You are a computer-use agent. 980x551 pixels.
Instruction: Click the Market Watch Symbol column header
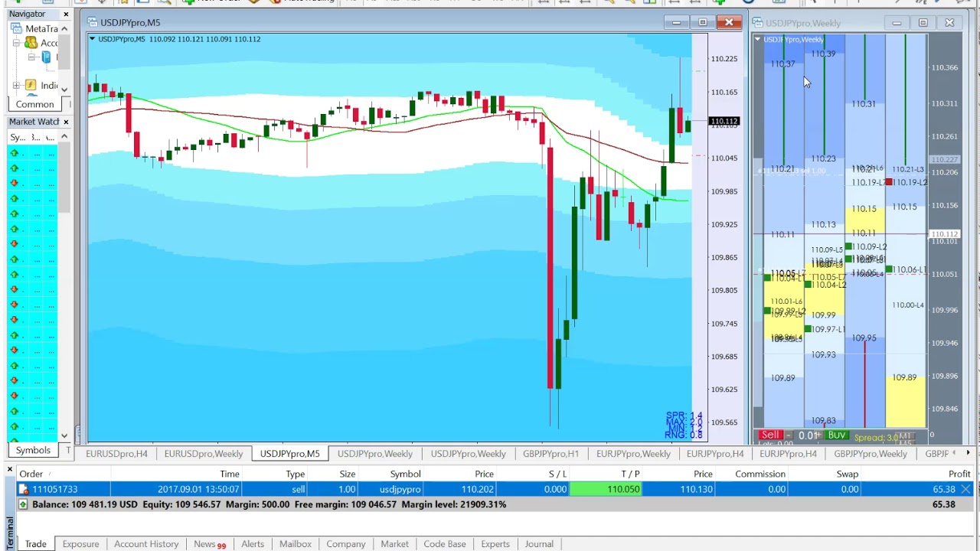click(18, 137)
